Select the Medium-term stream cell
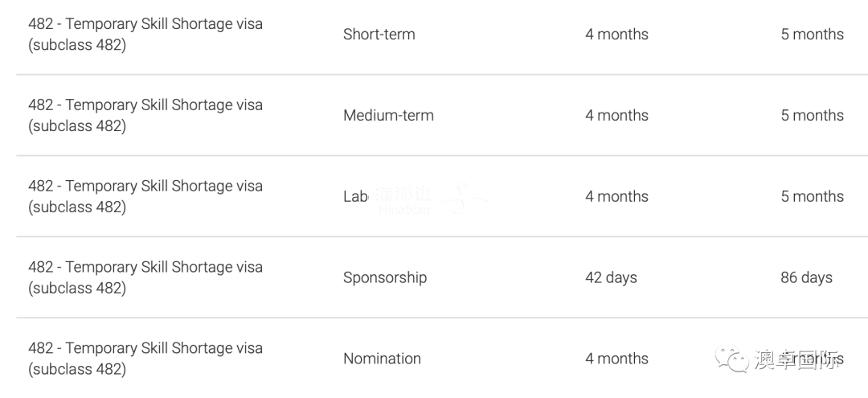This screenshot has height=398, width=868. point(388,115)
